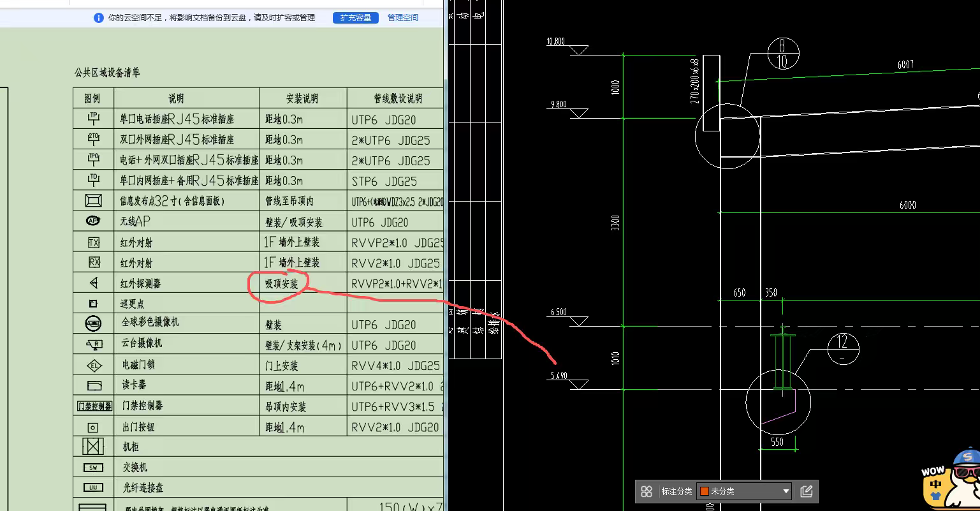The height and width of the screenshot is (511, 980).
Task: Select the 无线AP legend symbol
Action: 93,221
